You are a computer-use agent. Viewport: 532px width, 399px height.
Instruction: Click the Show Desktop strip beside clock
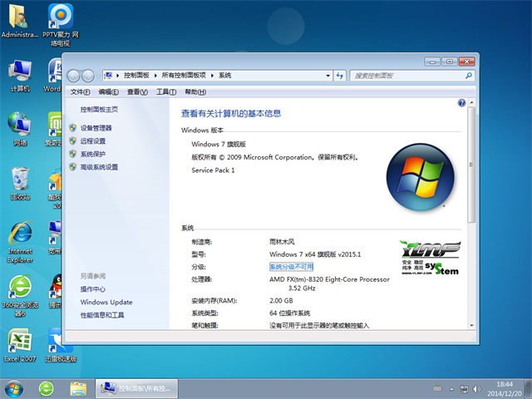pyautogui.click(x=529, y=389)
